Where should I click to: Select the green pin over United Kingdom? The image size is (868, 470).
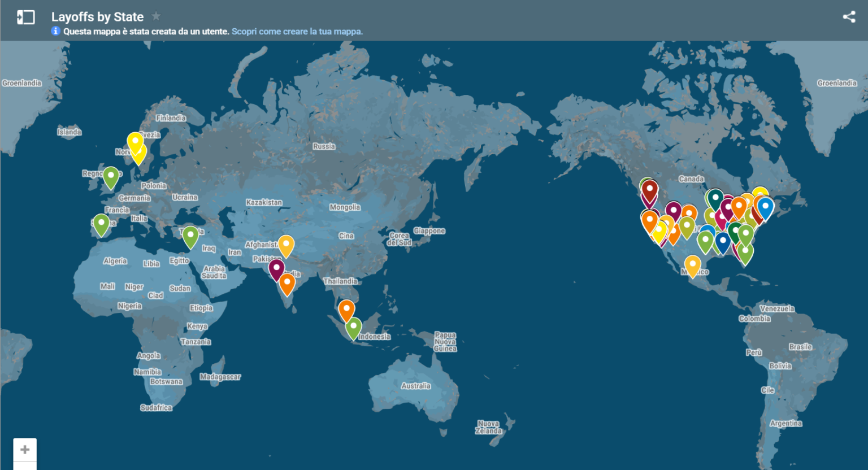[111, 176]
